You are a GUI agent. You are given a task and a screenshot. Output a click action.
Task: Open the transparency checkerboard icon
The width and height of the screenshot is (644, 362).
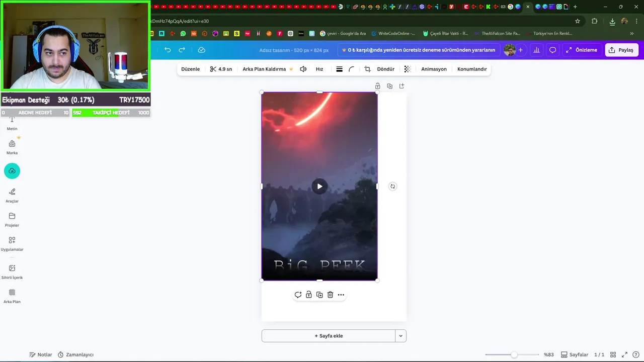[408, 69]
